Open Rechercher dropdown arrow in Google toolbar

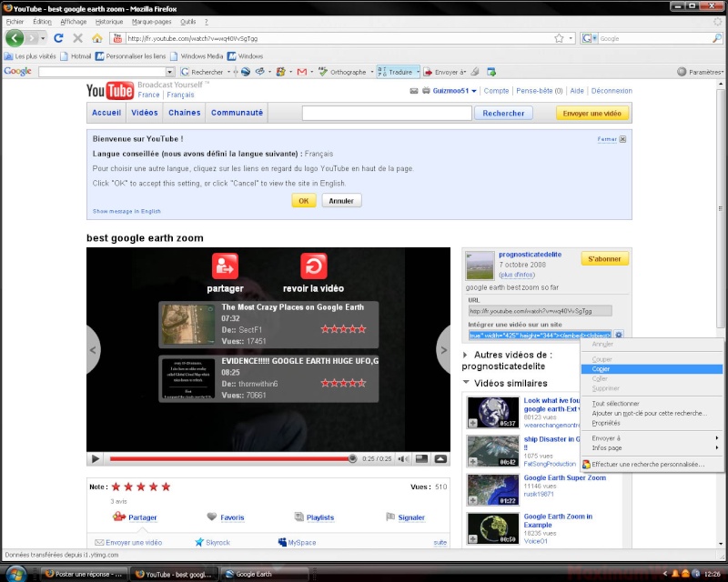pos(228,72)
